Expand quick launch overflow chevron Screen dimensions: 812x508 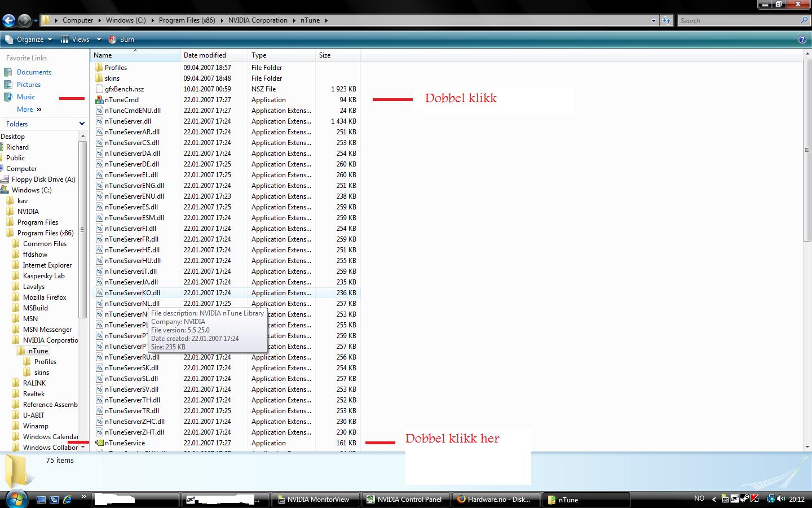tap(83, 497)
